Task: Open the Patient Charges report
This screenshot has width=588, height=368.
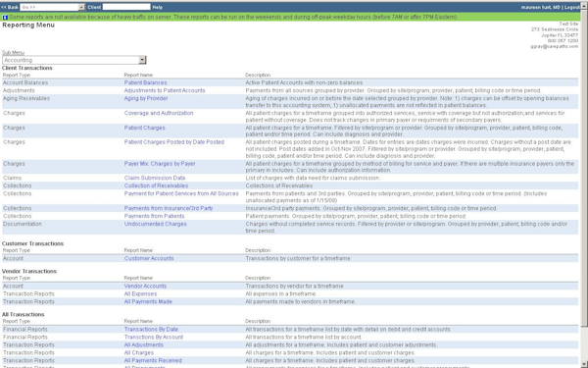Action: [x=145, y=128]
